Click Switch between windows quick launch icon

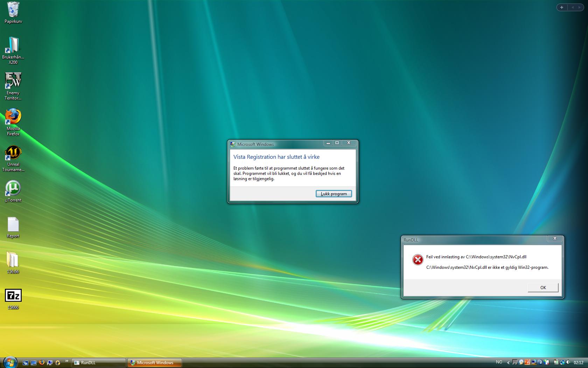coord(26,363)
